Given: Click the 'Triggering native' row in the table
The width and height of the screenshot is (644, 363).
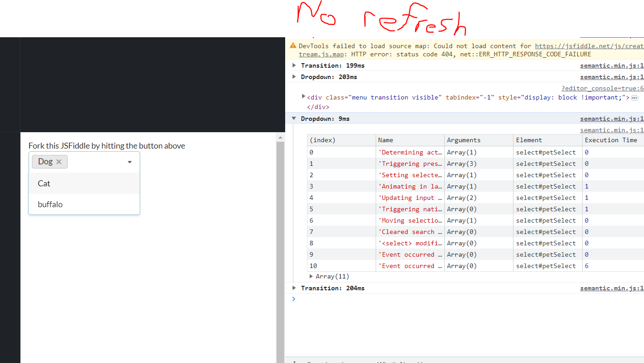Looking at the screenshot, I should pyautogui.click(x=410, y=209).
